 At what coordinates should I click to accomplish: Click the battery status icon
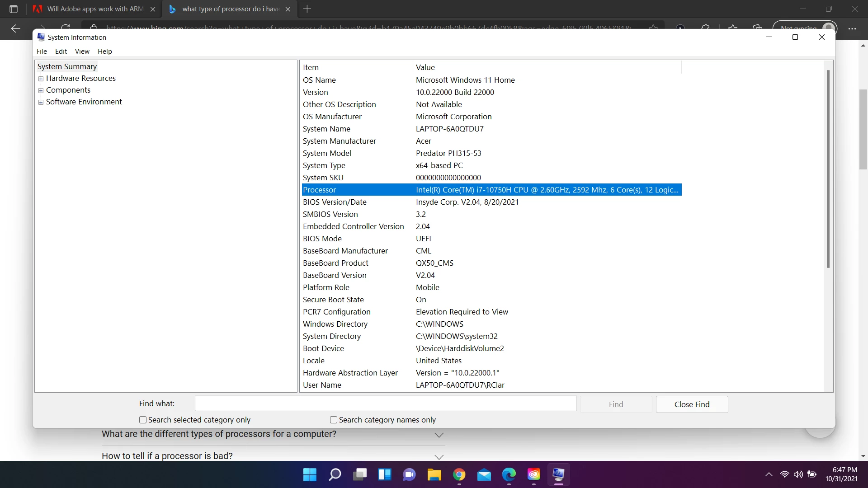(812, 474)
